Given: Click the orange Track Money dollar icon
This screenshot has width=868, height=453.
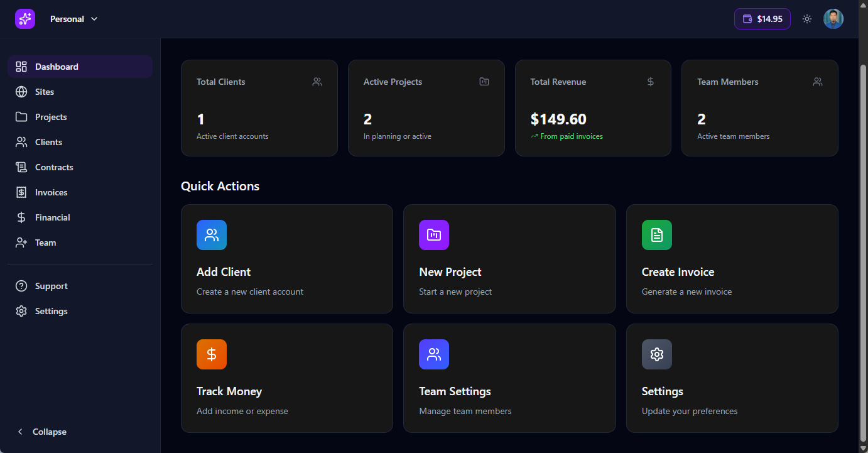Looking at the screenshot, I should [x=212, y=354].
